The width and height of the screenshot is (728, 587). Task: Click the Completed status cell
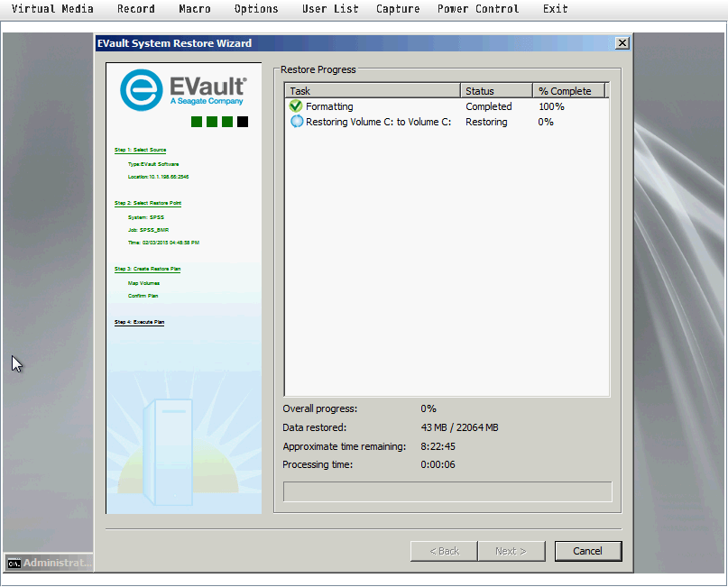point(488,106)
